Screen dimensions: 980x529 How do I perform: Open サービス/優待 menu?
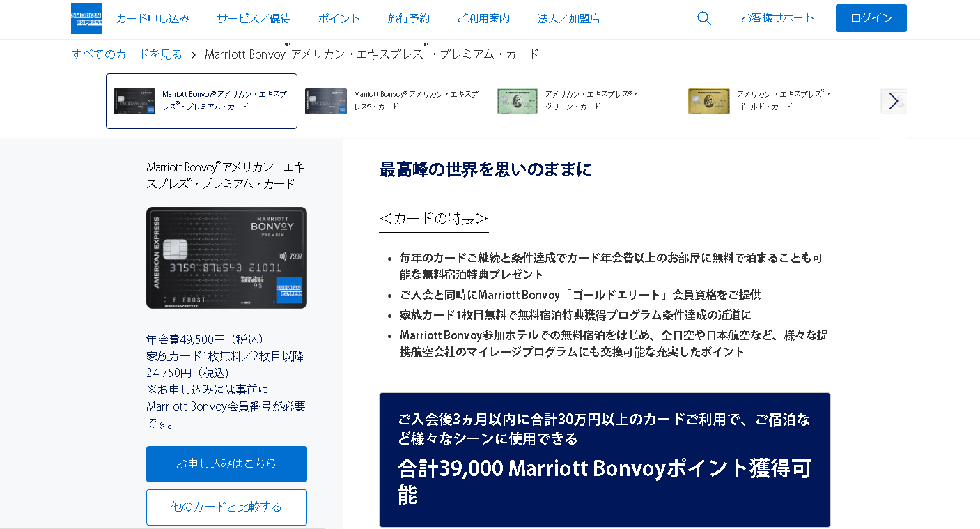254,18
